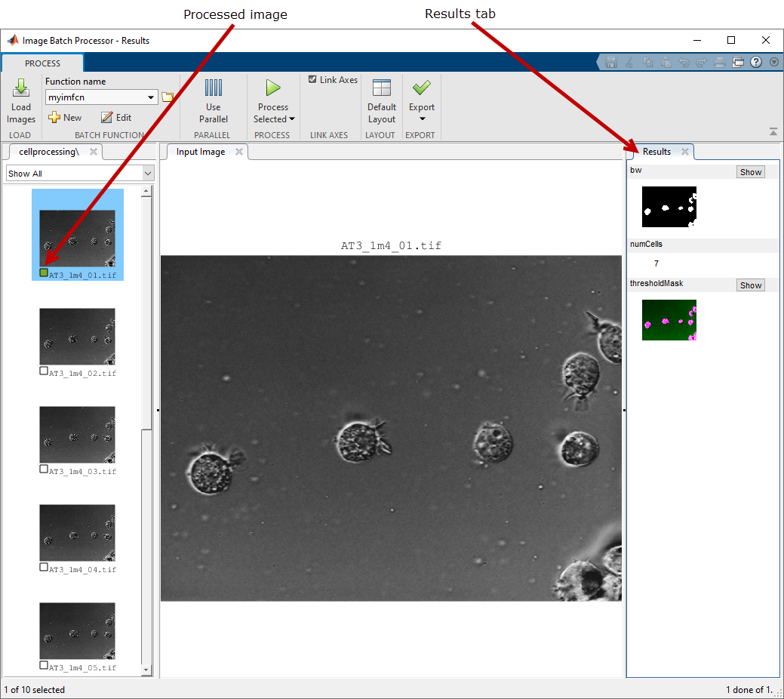Run Process Selected green play button
The image size is (784, 699).
[273, 88]
